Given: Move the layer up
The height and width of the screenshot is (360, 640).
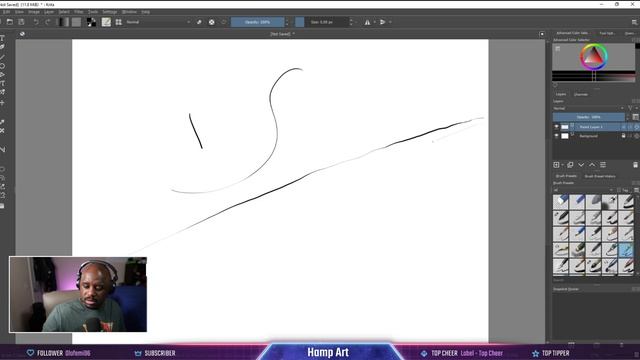Looking at the screenshot, I should pyautogui.click(x=592, y=165).
